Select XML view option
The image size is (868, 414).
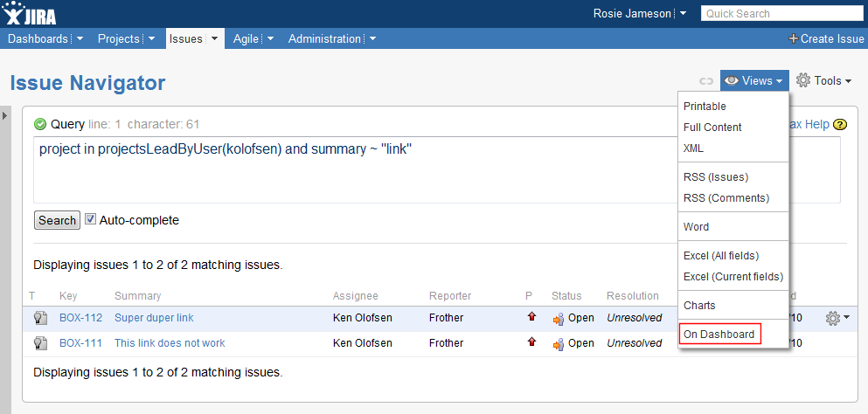click(694, 148)
